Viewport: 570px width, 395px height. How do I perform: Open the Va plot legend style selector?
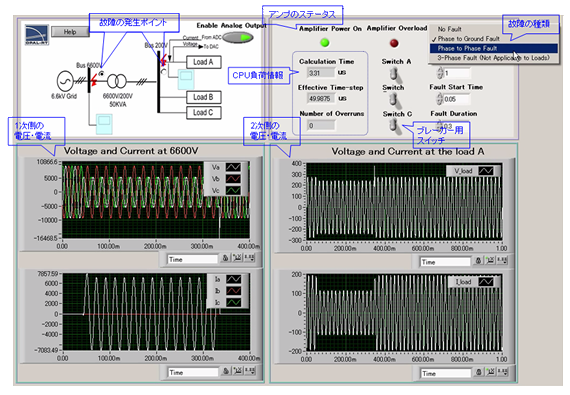[x=233, y=167]
